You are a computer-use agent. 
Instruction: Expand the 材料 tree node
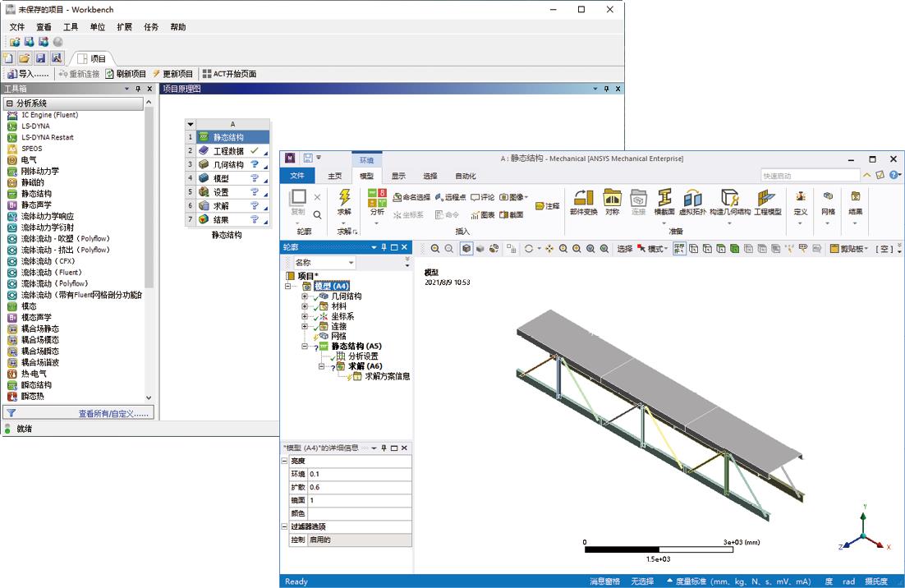click(x=305, y=305)
